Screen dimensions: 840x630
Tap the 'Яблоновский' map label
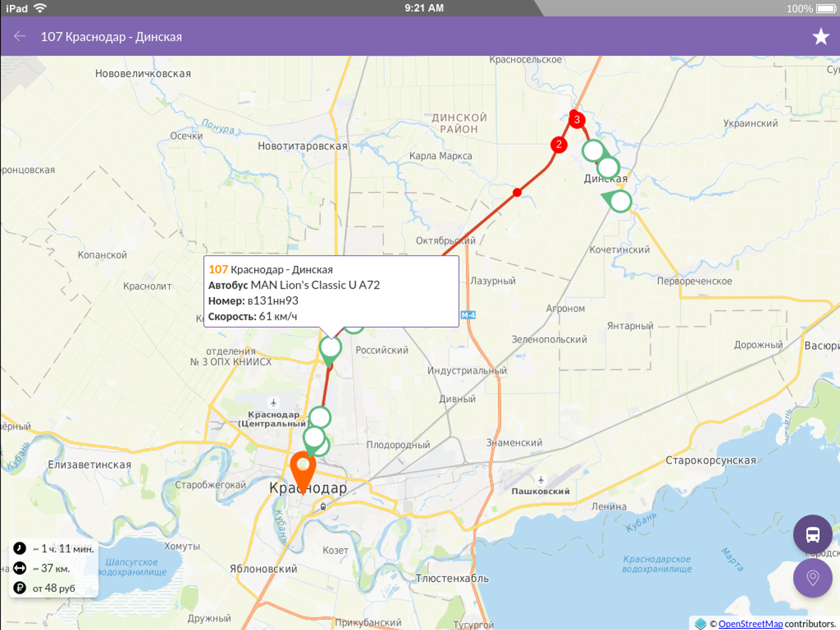point(263,569)
